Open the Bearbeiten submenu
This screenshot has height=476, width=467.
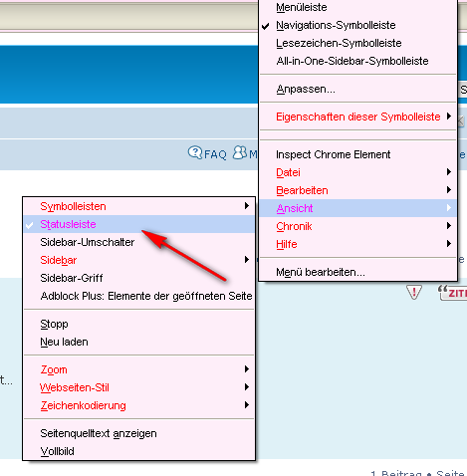tap(357, 190)
